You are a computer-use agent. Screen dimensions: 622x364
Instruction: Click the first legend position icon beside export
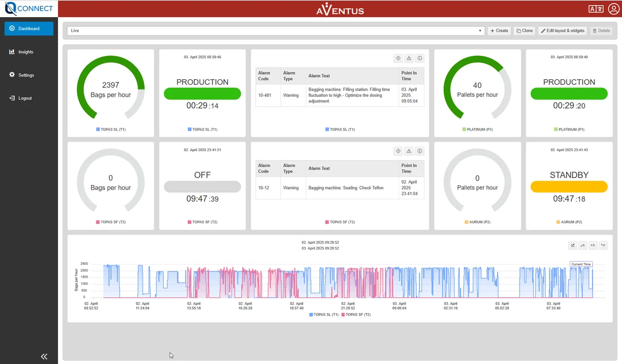point(583,245)
